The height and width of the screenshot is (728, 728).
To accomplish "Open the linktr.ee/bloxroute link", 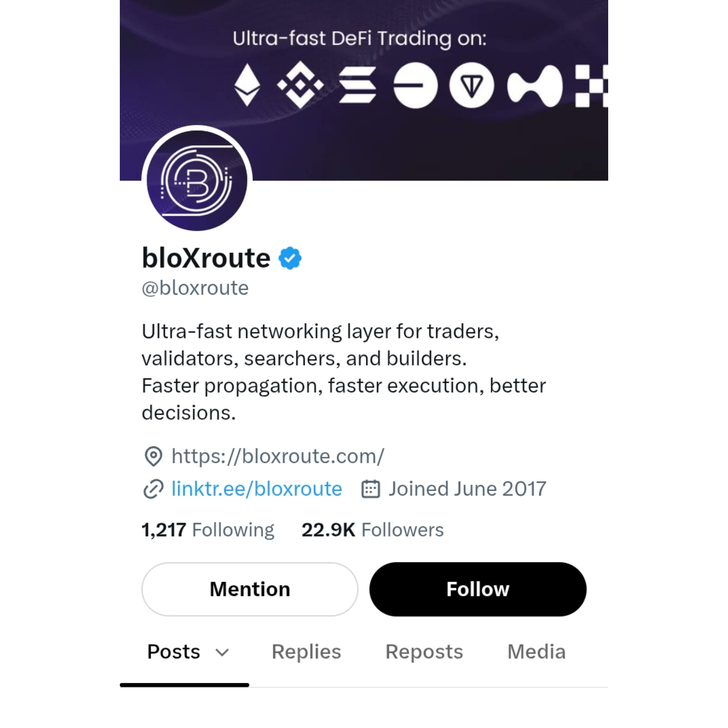I will [x=257, y=488].
